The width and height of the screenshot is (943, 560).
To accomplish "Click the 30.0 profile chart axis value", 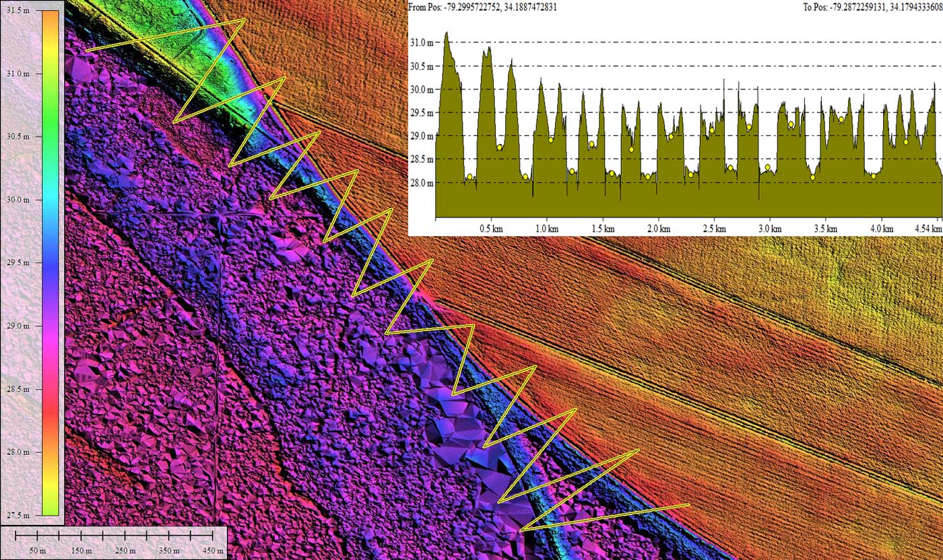I will point(421,90).
